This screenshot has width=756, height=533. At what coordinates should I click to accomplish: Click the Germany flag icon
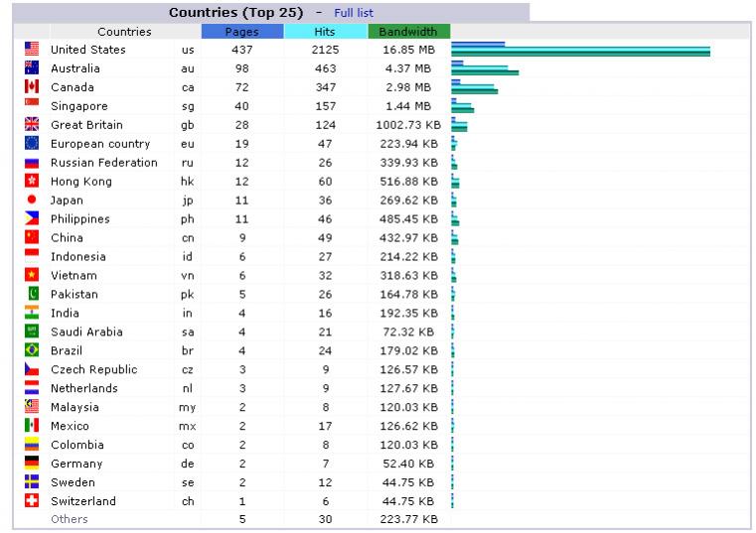coord(32,463)
